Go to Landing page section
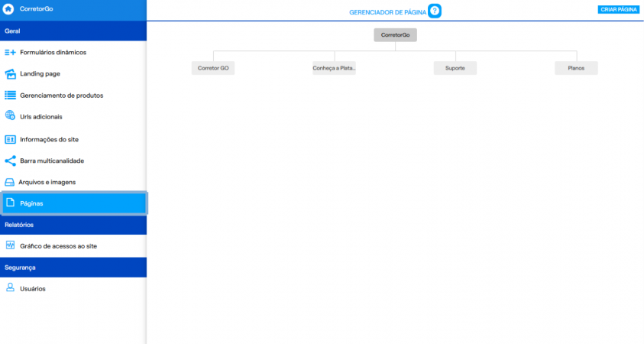Viewport: 644px width, 344px height. point(73,74)
